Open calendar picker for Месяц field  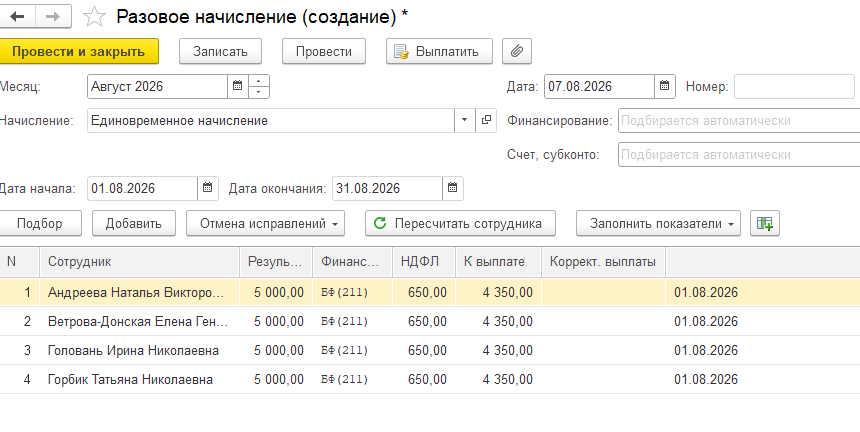click(237, 86)
